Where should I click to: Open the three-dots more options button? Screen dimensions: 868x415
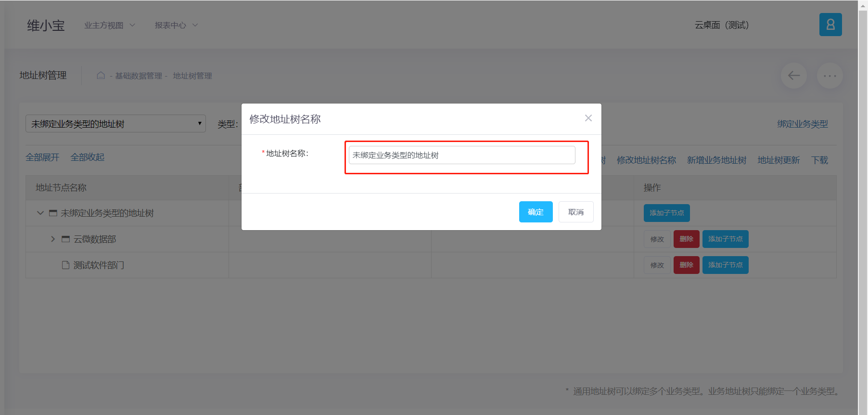click(x=830, y=76)
